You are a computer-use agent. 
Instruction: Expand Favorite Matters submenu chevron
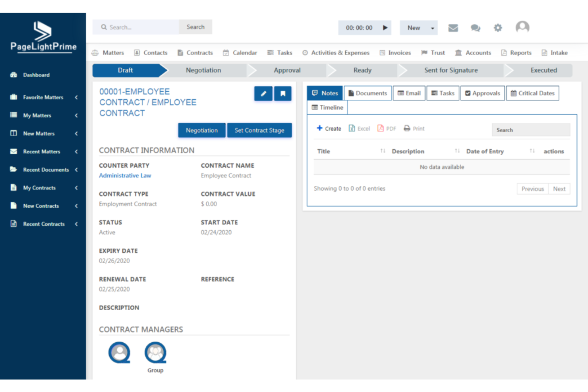pyautogui.click(x=76, y=97)
